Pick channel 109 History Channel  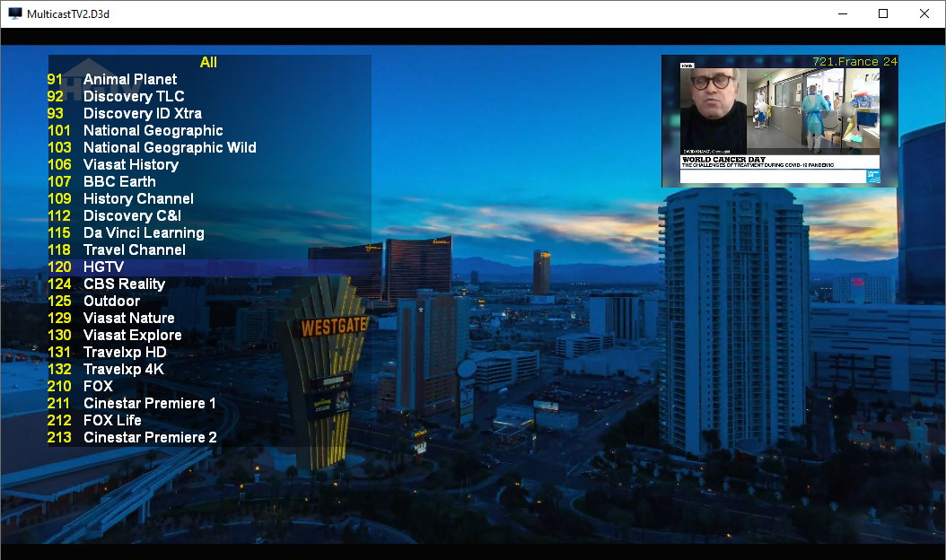pos(209,198)
